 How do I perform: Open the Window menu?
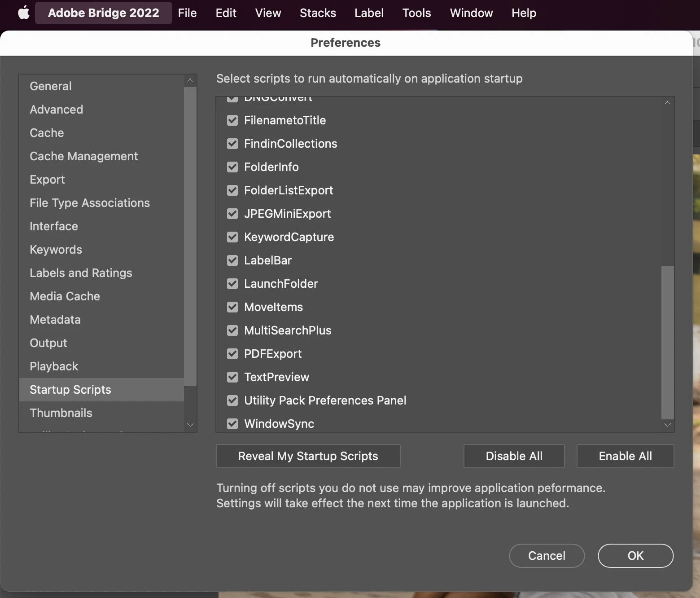pos(471,13)
